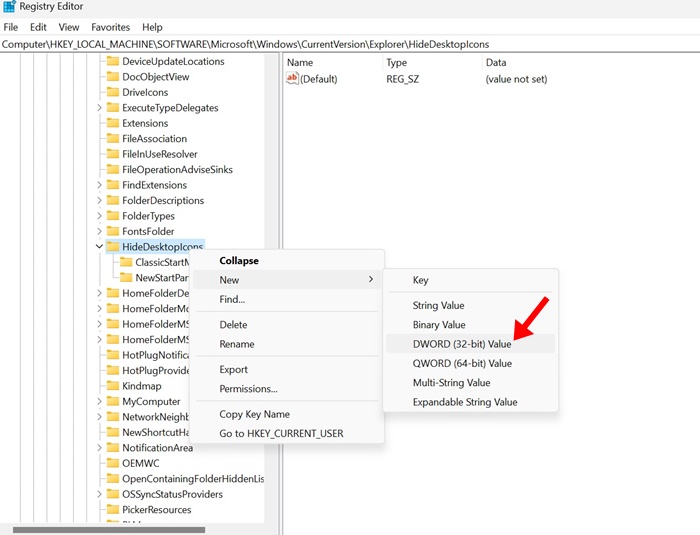
Task: Expand the FolderTypes key
Action: [x=99, y=216]
